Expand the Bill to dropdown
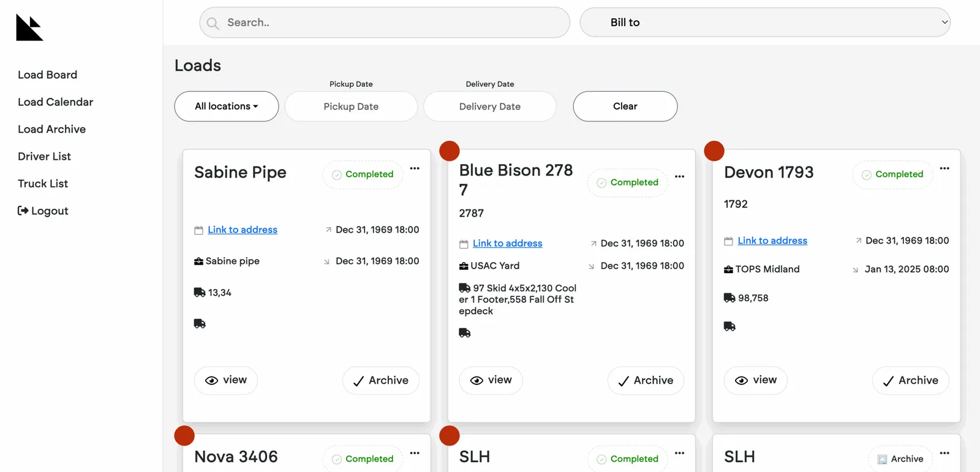 click(x=765, y=22)
